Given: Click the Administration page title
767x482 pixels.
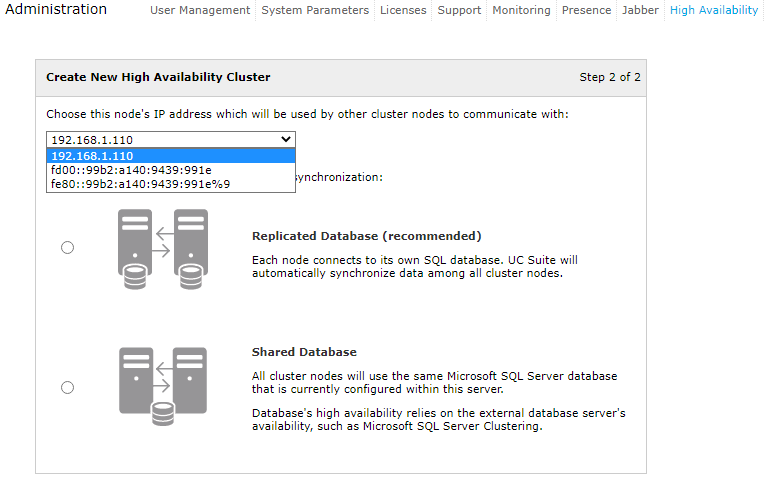Looking at the screenshot, I should [x=56, y=10].
